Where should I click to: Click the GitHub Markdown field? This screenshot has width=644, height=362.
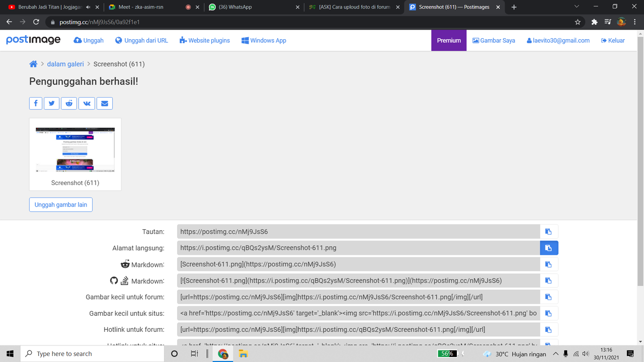click(358, 281)
